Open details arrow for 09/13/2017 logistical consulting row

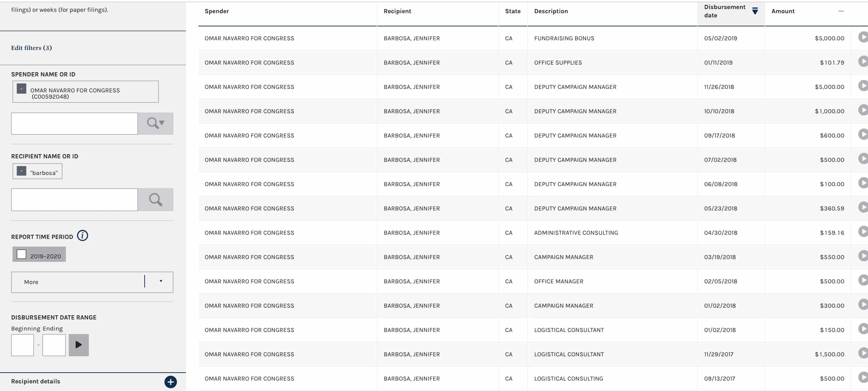coord(863,377)
